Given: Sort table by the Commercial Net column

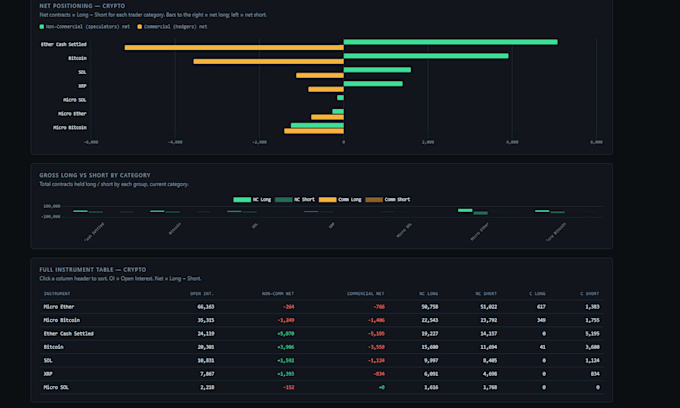Looking at the screenshot, I should (x=366, y=294).
